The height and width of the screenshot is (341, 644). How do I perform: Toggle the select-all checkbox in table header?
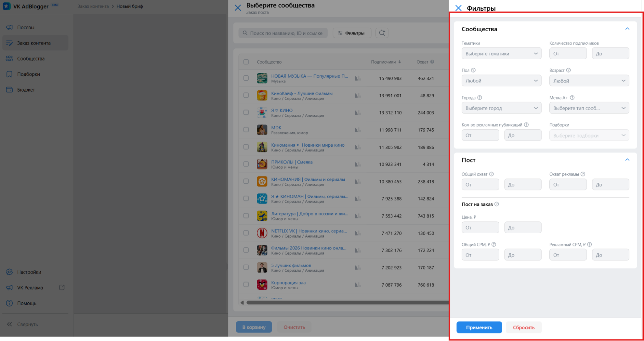(x=246, y=62)
